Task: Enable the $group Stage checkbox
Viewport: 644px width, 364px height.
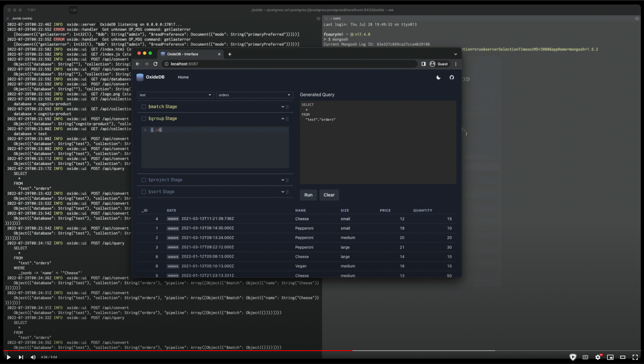Action: pyautogui.click(x=144, y=118)
